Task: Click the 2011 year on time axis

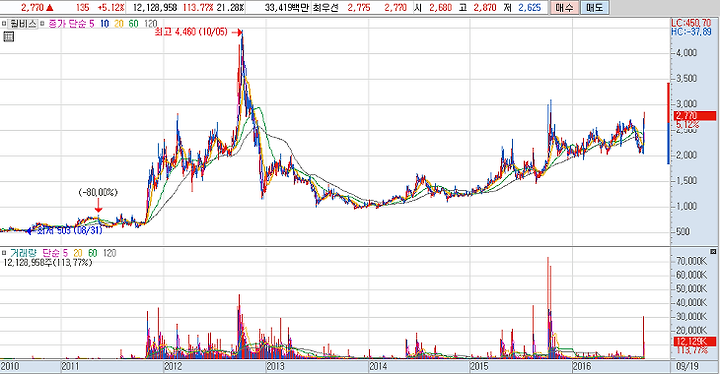Action: [x=71, y=366]
